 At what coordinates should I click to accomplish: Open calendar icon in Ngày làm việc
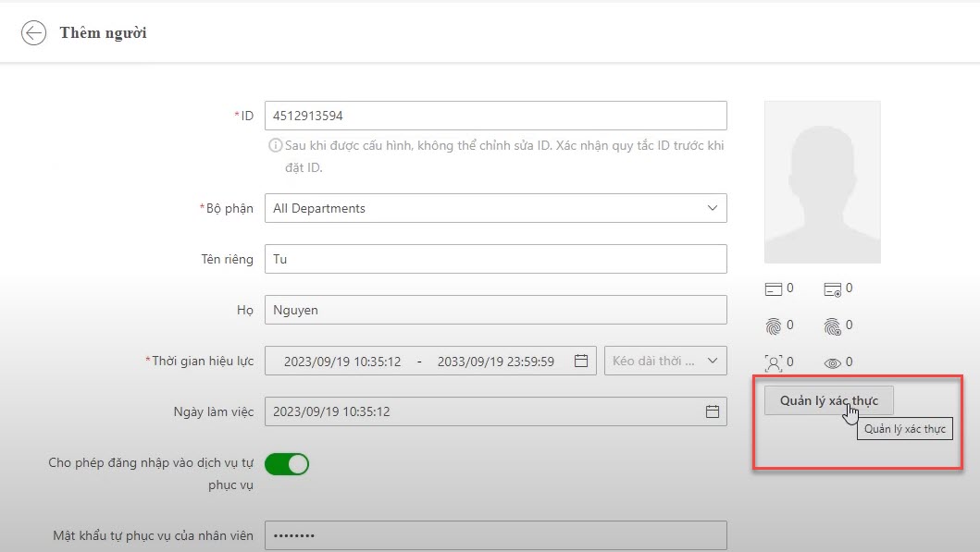coord(712,411)
